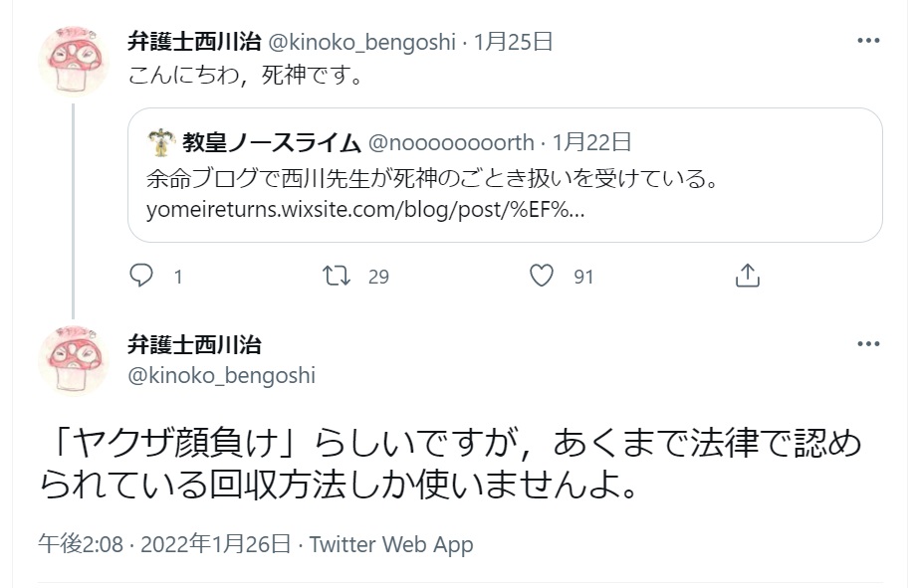916x588 pixels.
Task: Open the 1月25日 timestamp link
Action: click(x=514, y=42)
